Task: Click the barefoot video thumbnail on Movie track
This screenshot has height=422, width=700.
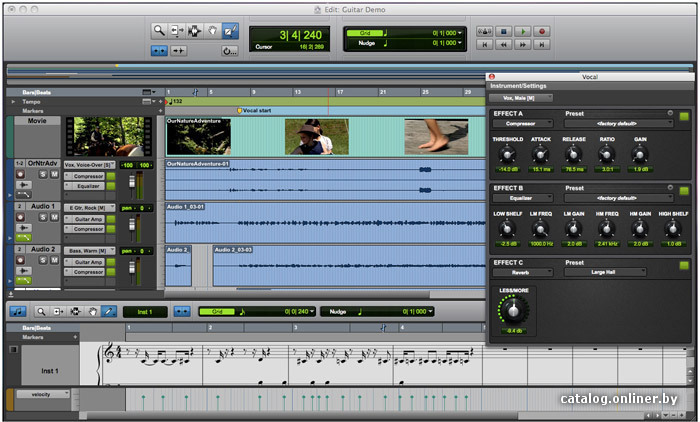Action: pos(436,137)
